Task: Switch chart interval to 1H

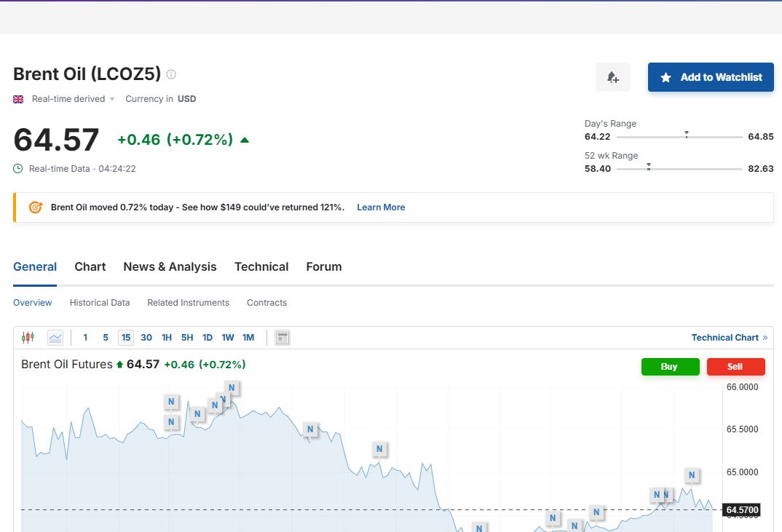Action: click(x=167, y=338)
